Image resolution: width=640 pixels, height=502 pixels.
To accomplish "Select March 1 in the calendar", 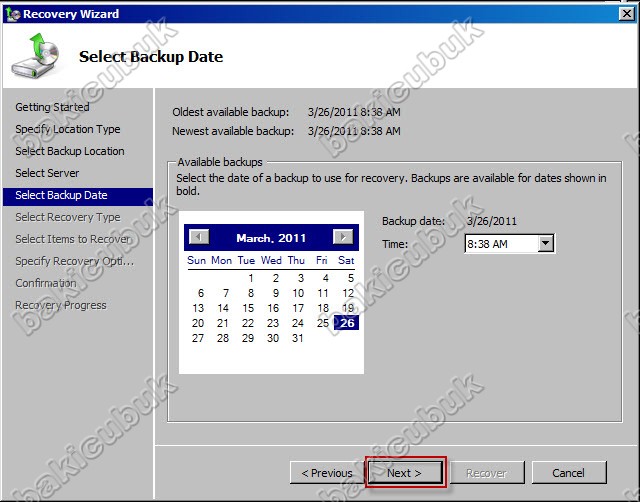I will pyautogui.click(x=251, y=278).
